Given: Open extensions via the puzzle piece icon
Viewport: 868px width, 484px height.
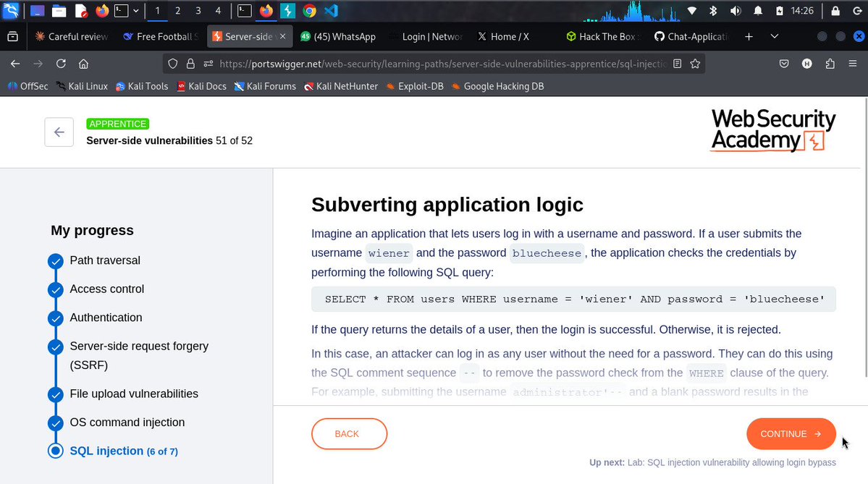Looking at the screenshot, I should point(830,64).
